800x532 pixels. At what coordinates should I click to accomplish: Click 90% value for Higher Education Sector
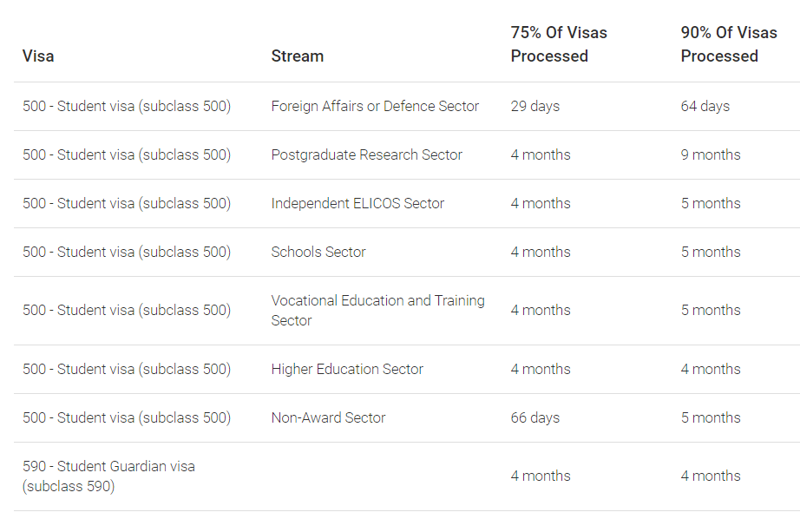[711, 369]
